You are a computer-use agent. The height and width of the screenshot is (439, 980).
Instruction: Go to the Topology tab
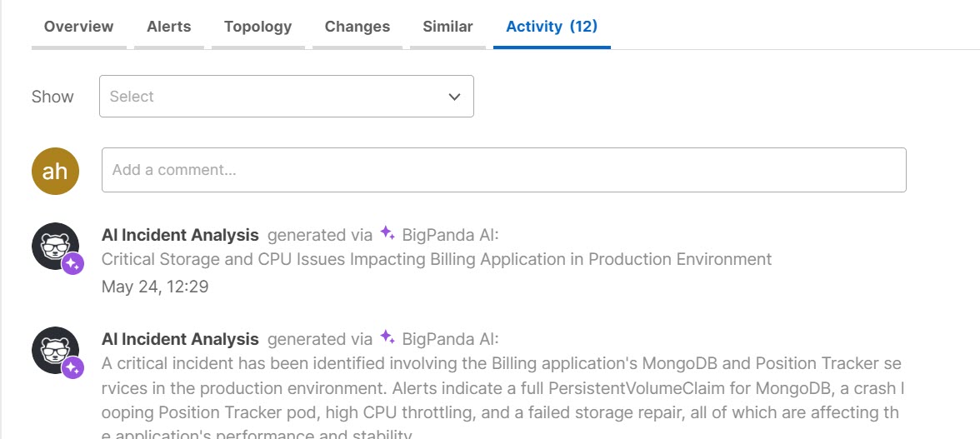258,27
